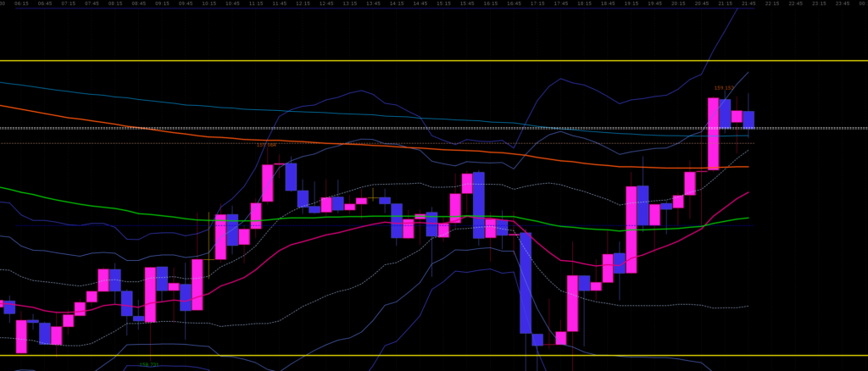The width and height of the screenshot is (868, 371).
Task: Click the green low price label near bottom
Action: [x=148, y=365]
